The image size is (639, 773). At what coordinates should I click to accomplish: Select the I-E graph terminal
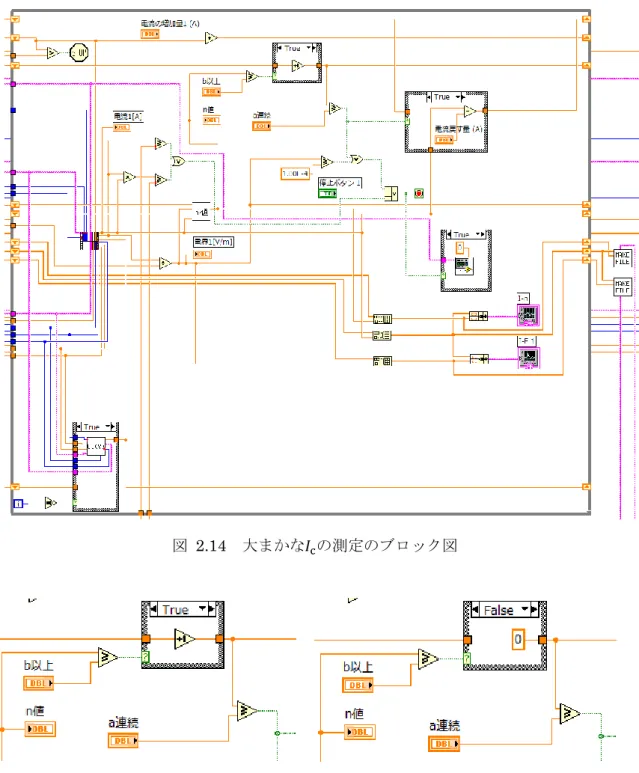pyautogui.click(x=529, y=358)
